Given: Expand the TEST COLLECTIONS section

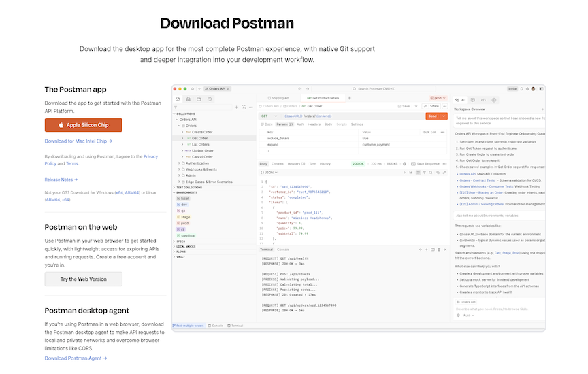Looking at the screenshot, I should [174, 188].
